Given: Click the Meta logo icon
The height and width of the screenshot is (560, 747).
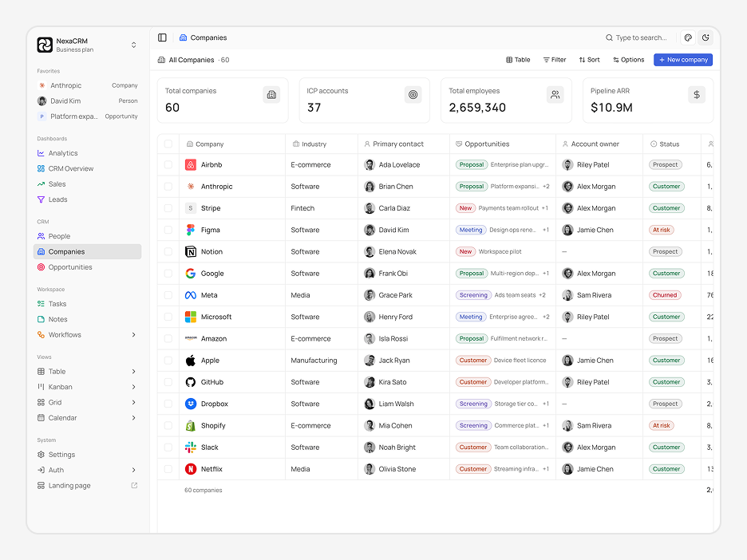Looking at the screenshot, I should [191, 295].
